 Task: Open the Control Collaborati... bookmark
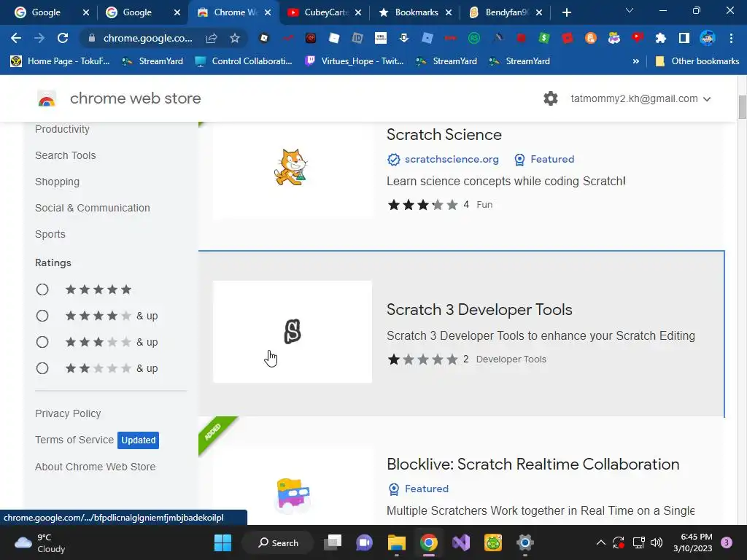244,61
